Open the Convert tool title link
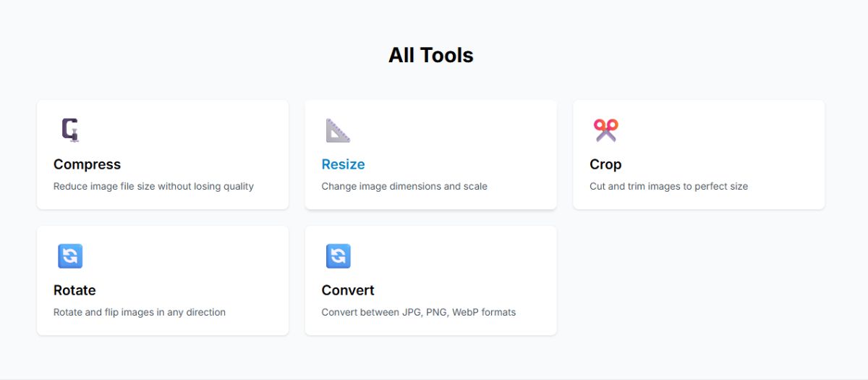 [348, 290]
